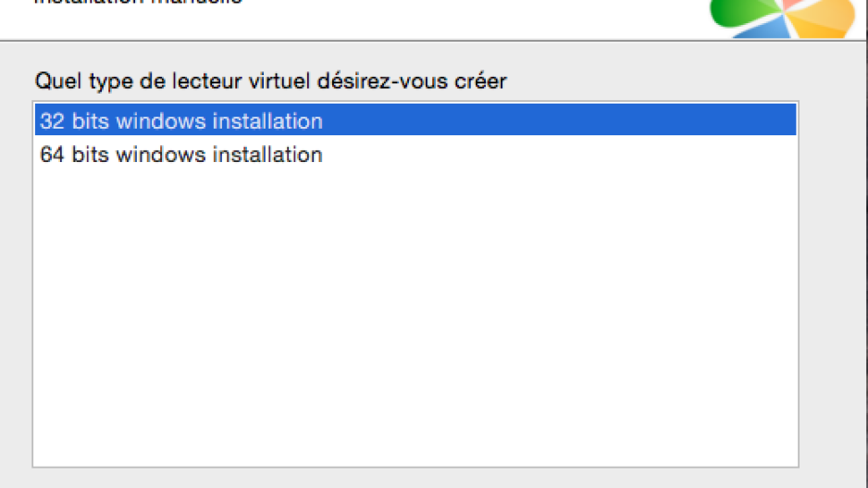This screenshot has width=868, height=488.
Task: Click the '32' number in the highlighted row
Action: (x=53, y=120)
